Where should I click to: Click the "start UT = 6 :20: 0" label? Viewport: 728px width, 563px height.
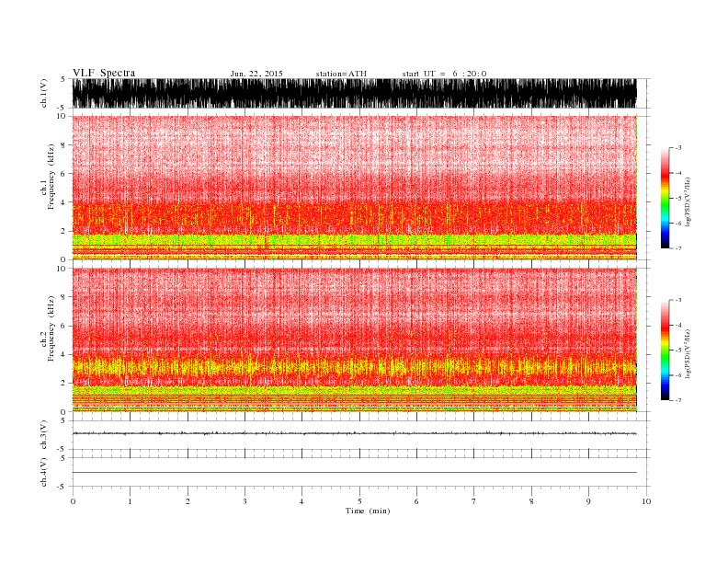[x=444, y=74]
